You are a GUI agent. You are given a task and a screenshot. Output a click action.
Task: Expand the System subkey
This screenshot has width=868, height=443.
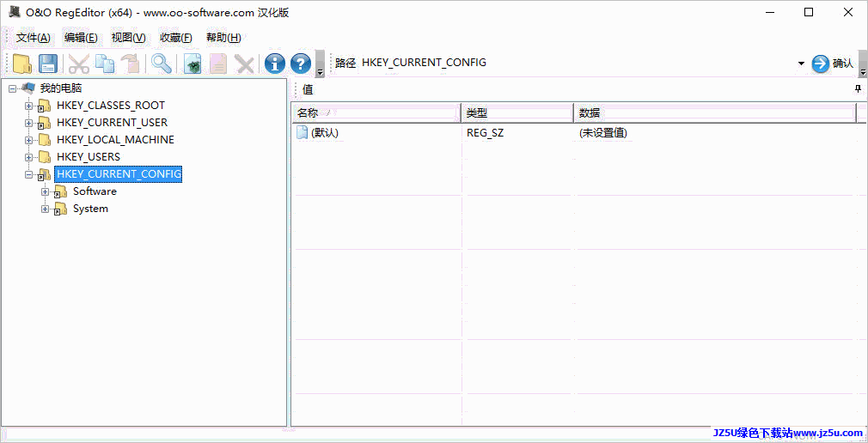point(46,209)
